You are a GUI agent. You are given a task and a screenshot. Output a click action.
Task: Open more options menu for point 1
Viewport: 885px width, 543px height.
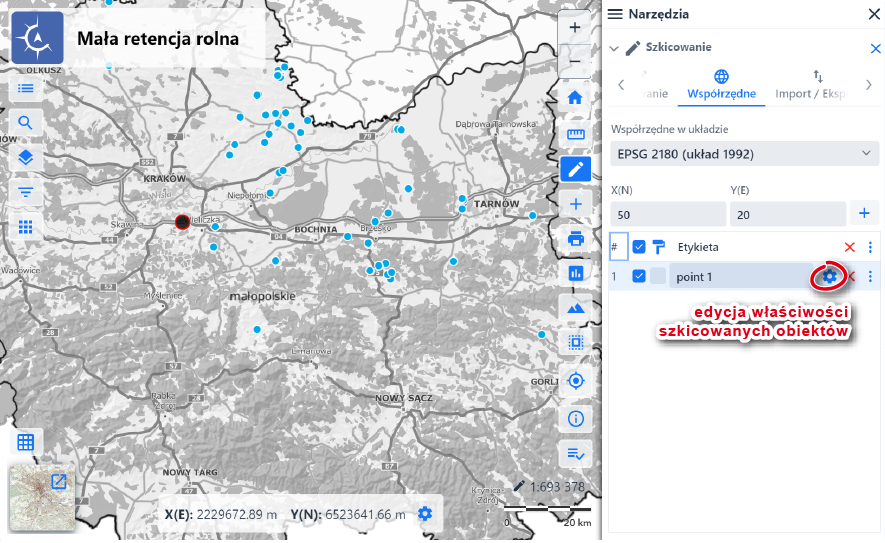870,277
